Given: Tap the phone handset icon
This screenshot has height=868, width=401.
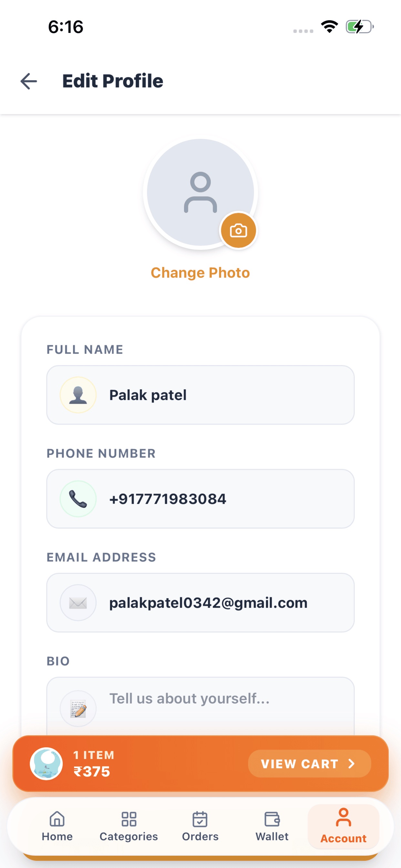Looking at the screenshot, I should pyautogui.click(x=78, y=499).
